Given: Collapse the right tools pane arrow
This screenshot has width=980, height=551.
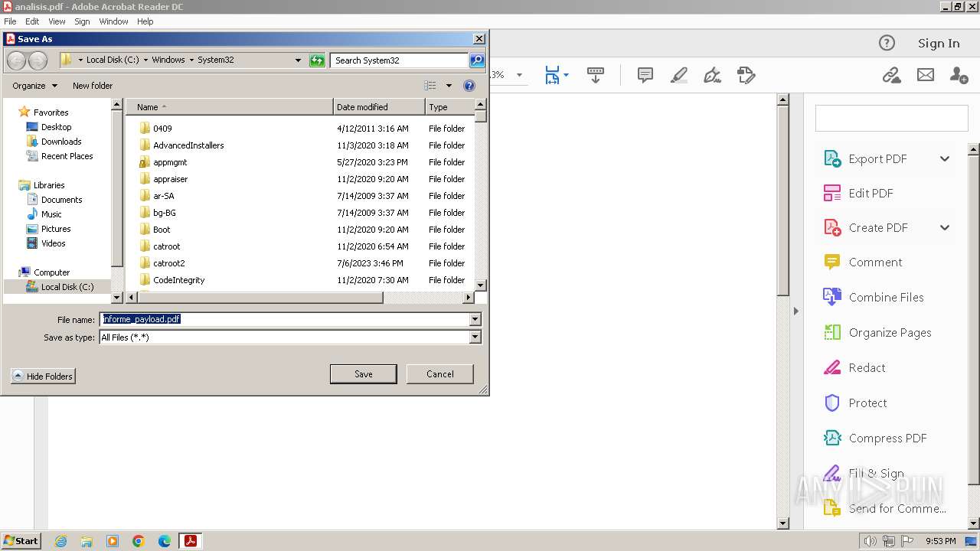Looking at the screenshot, I should click(x=795, y=311).
